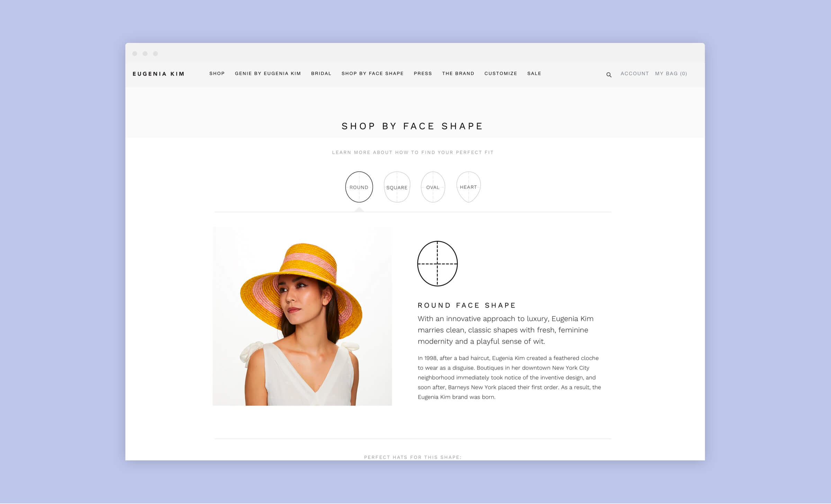Open the Account link
The image size is (831, 504).
click(x=635, y=73)
